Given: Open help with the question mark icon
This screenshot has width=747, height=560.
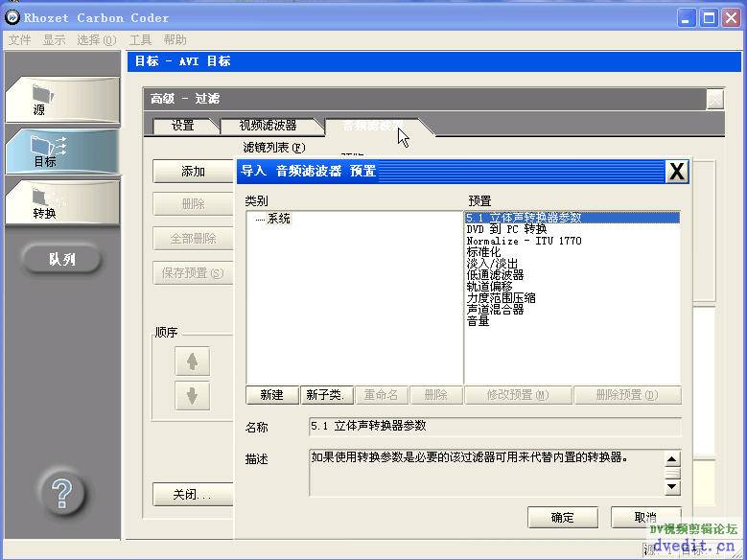Looking at the screenshot, I should point(62,493).
